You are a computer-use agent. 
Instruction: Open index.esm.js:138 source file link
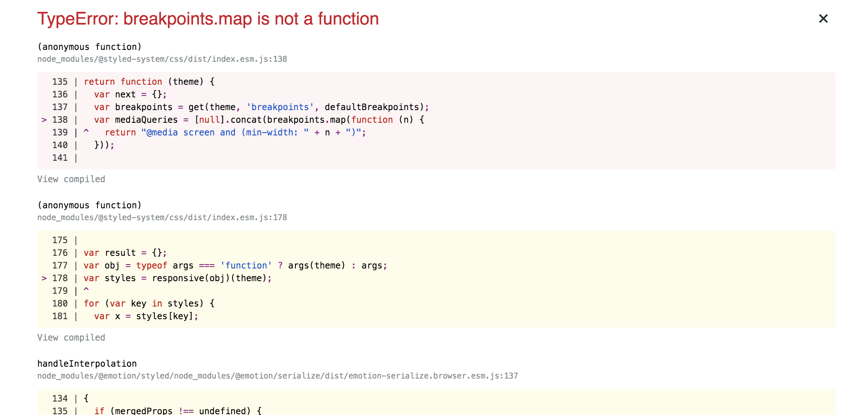coord(162,59)
